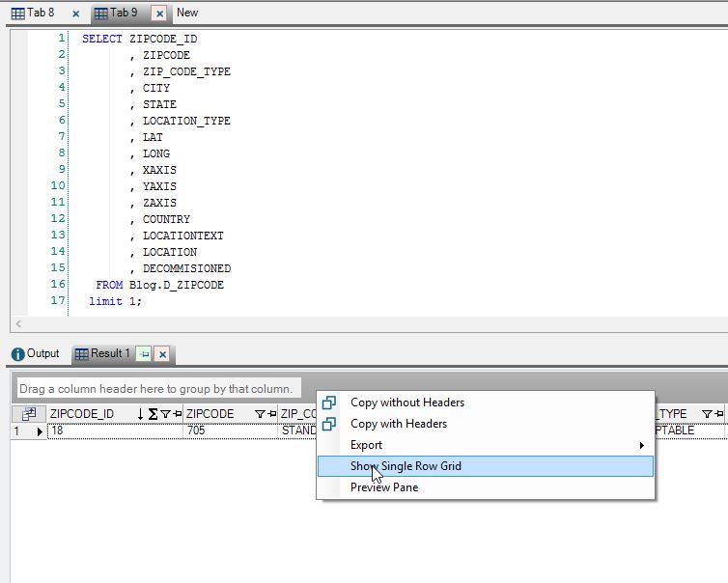Close the Result 1 tab
The width and height of the screenshot is (728, 583).
click(162, 354)
